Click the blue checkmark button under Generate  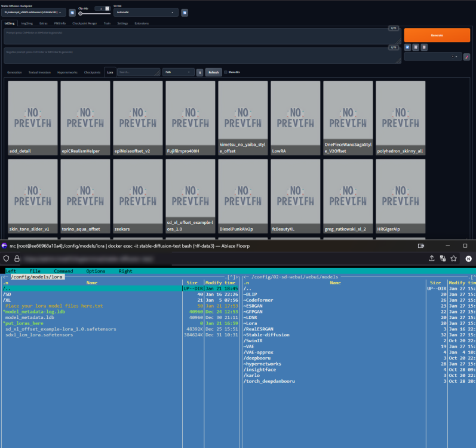pos(408,47)
